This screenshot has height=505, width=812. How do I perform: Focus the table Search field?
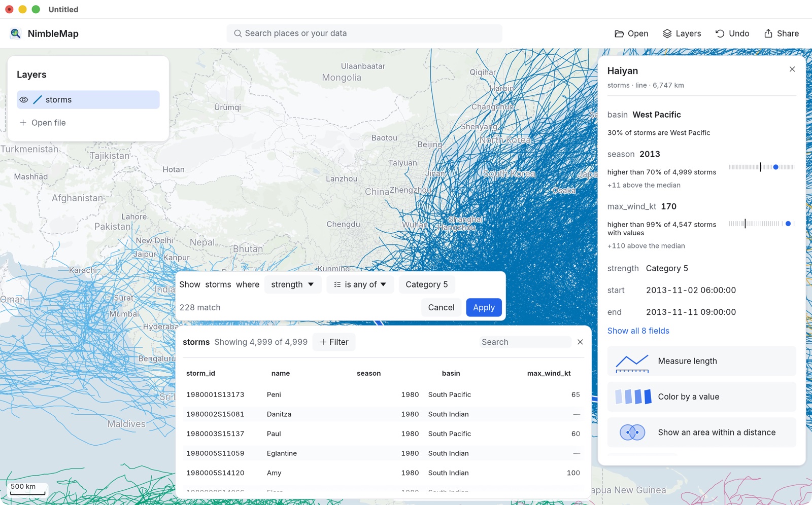pos(525,342)
